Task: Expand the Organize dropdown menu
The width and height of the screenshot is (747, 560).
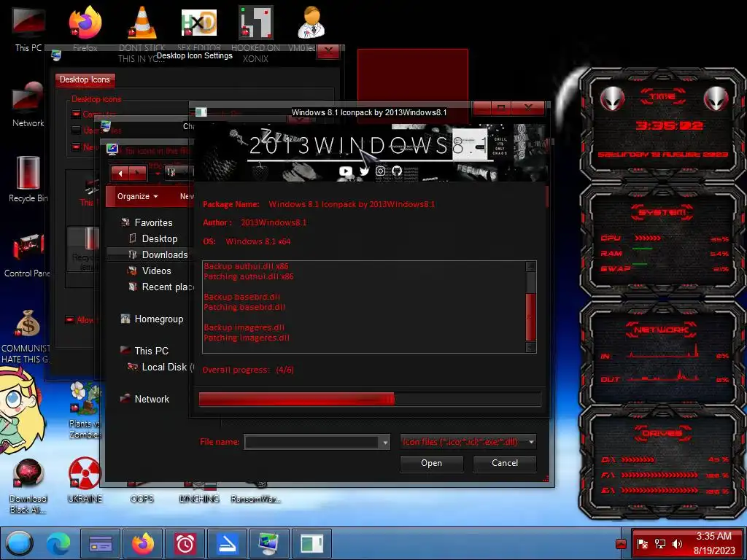Action: coord(137,196)
